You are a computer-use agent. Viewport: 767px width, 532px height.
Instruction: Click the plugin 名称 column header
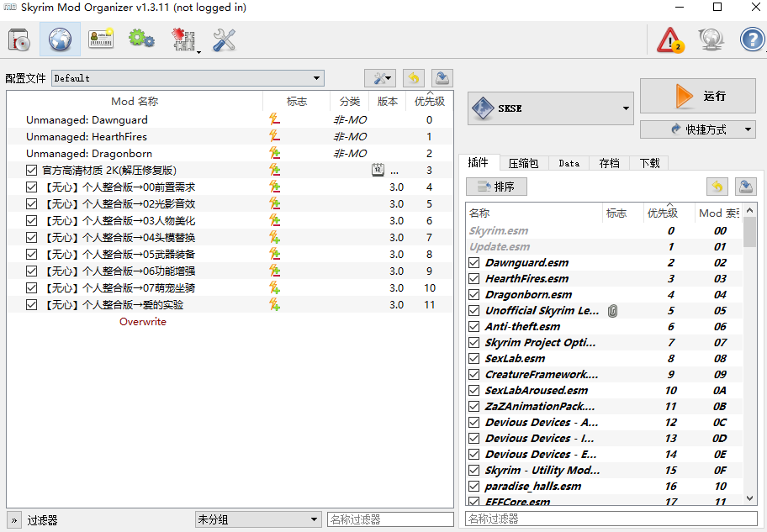point(534,213)
